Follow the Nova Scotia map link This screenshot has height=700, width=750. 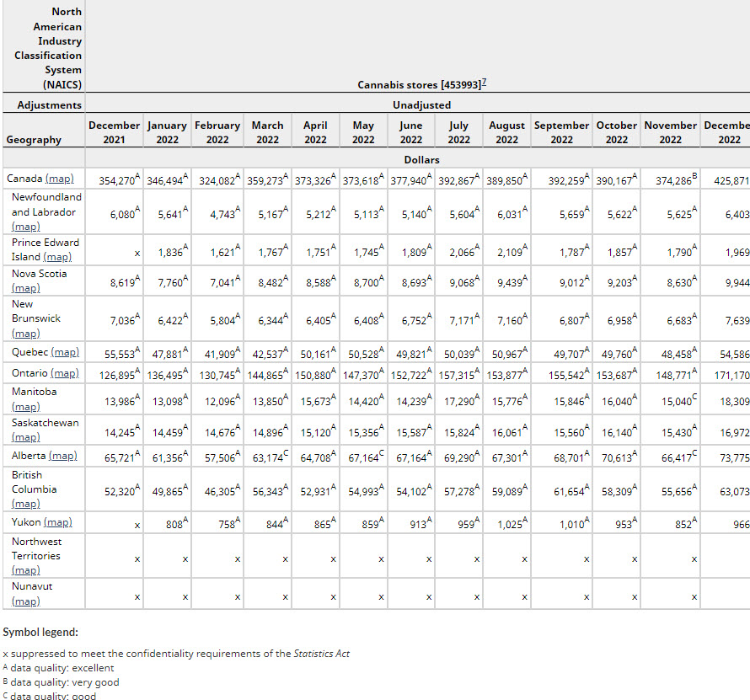pos(26,288)
